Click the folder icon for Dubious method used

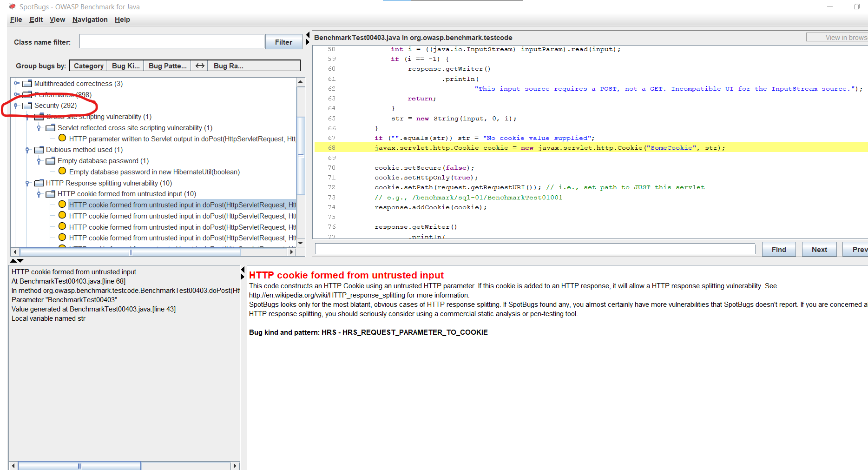[x=39, y=149]
